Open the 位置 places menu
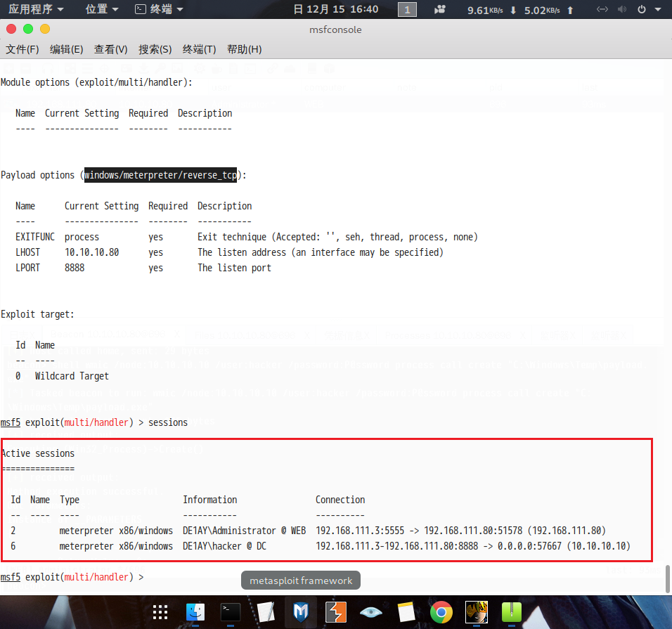Viewport: 672px width, 629px height. [101, 9]
